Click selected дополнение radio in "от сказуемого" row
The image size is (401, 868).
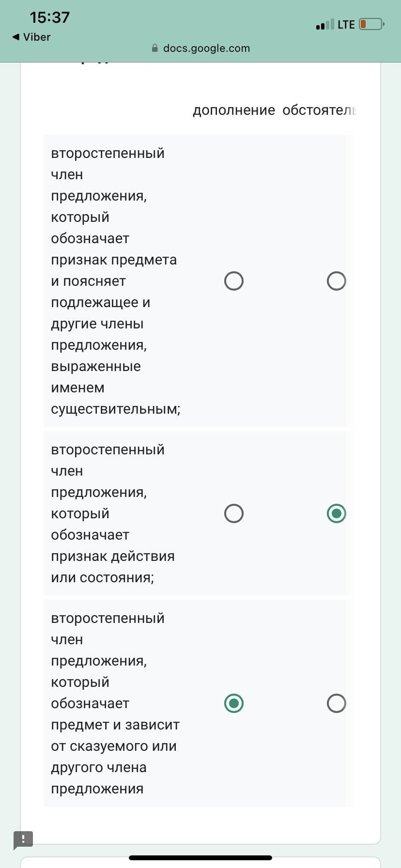(234, 703)
